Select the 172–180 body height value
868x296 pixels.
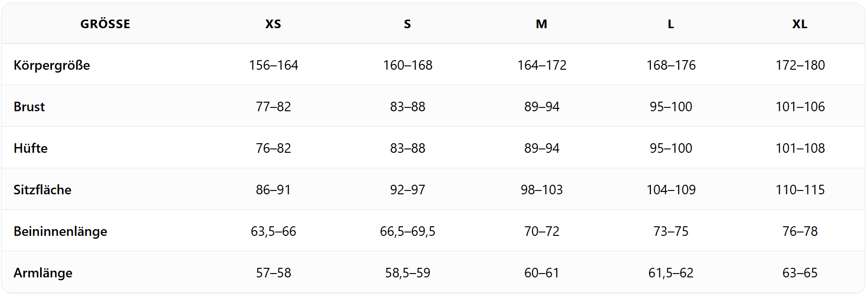coord(800,65)
